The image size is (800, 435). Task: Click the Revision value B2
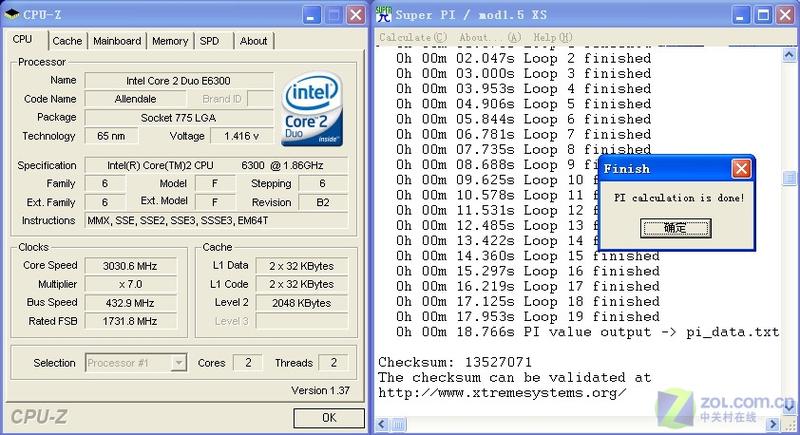point(322,202)
